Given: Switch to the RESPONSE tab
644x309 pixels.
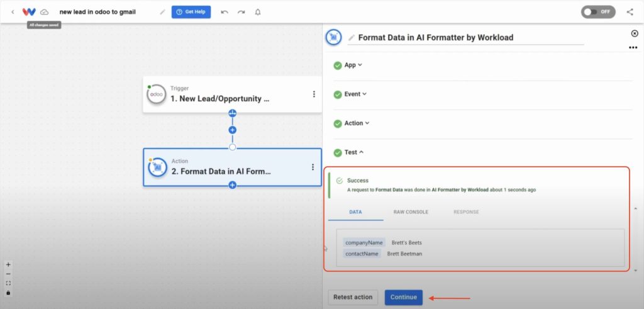Looking at the screenshot, I should pyautogui.click(x=466, y=212).
